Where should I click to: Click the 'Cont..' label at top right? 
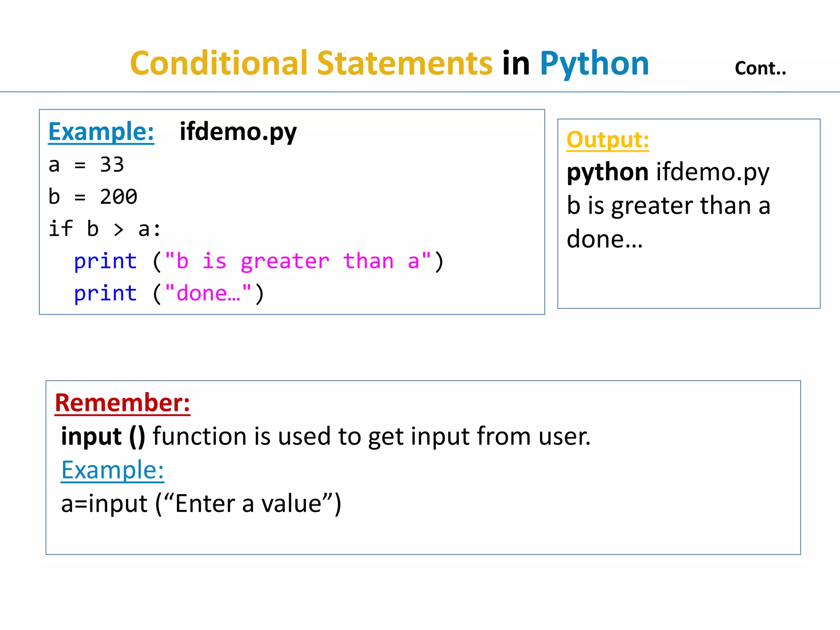tap(760, 68)
